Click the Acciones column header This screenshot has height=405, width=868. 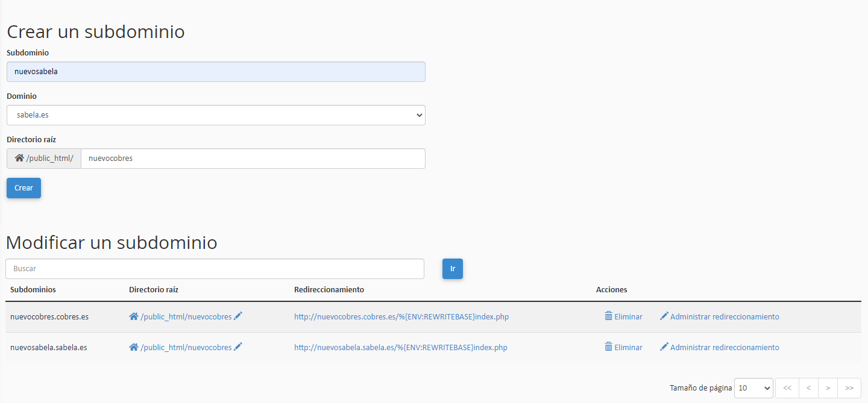[611, 289]
